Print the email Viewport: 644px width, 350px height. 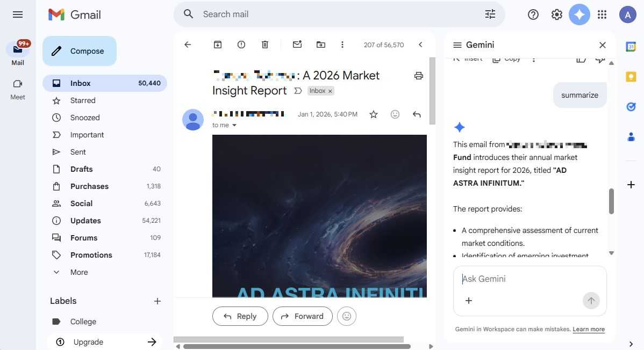pos(419,76)
